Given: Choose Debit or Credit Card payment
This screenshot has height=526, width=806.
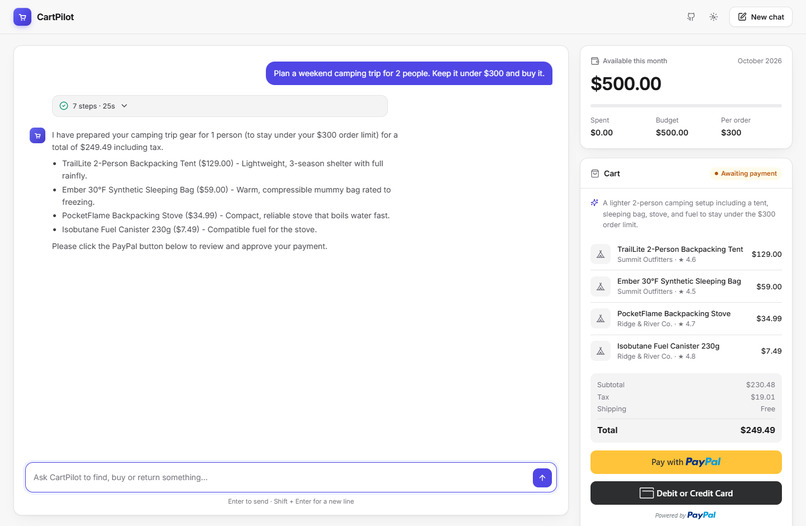Looking at the screenshot, I should 686,493.
